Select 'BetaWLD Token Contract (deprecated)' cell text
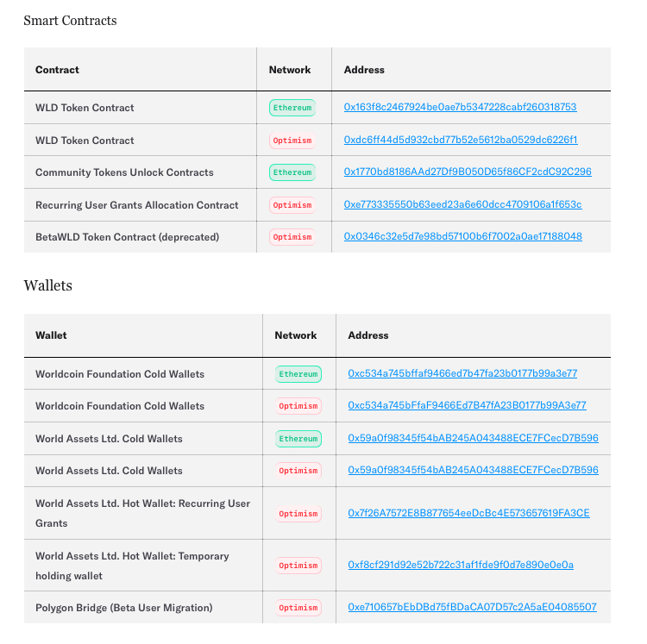647x644 pixels. point(127,237)
